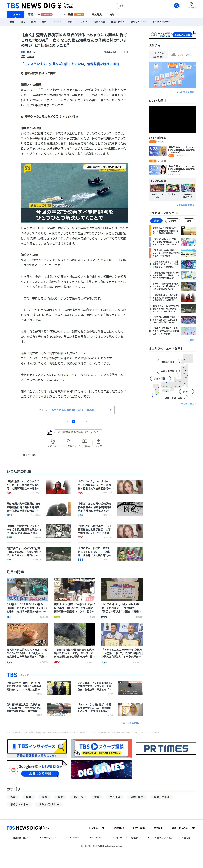Open the 中部・甲信越 area

[x=169, y=371]
